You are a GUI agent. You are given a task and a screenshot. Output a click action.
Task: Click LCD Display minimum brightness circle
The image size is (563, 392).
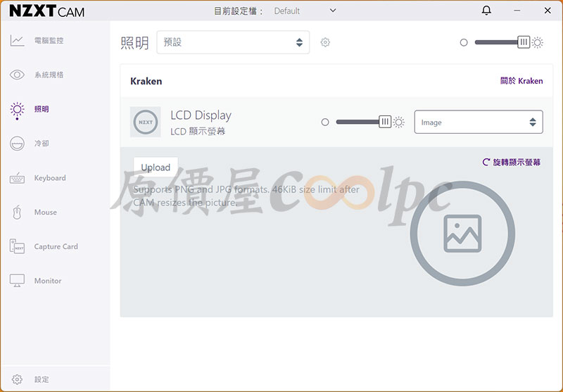325,122
